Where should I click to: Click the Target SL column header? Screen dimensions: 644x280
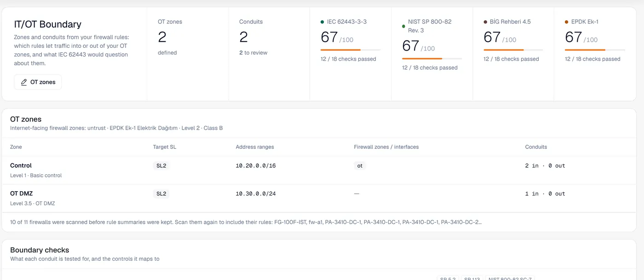point(165,147)
